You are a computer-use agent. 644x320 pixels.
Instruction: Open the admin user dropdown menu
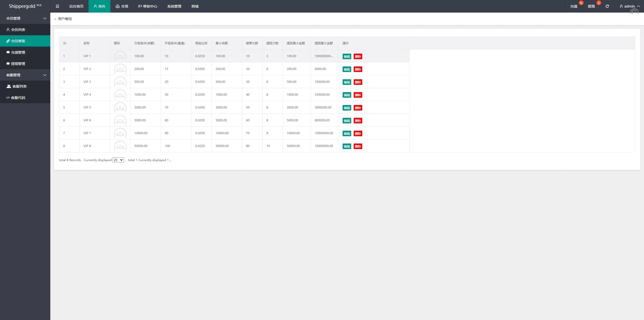[629, 6]
